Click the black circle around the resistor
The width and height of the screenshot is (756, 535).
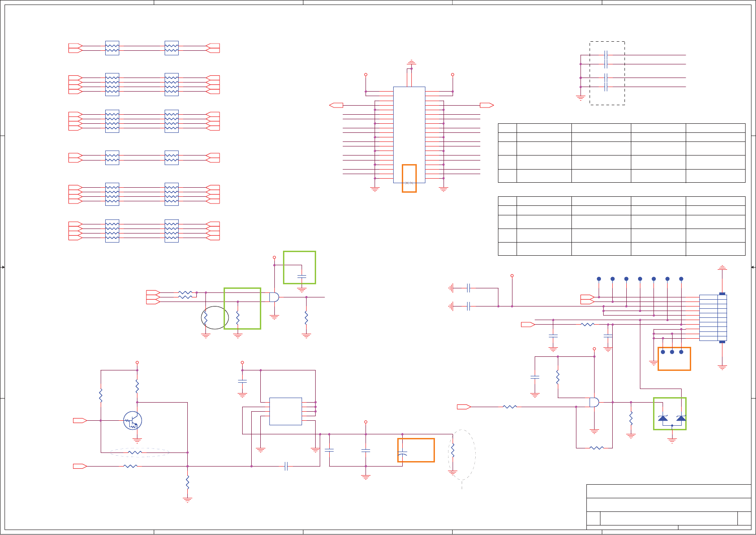click(215, 317)
